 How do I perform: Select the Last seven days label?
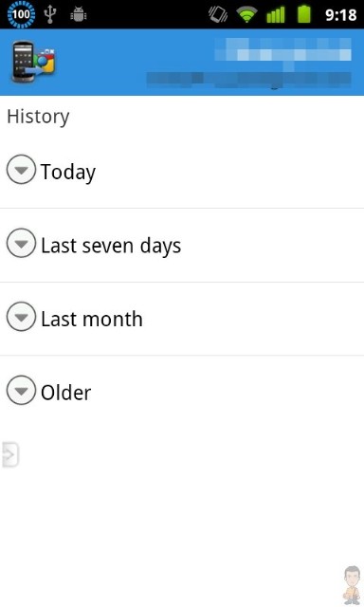[x=111, y=246]
